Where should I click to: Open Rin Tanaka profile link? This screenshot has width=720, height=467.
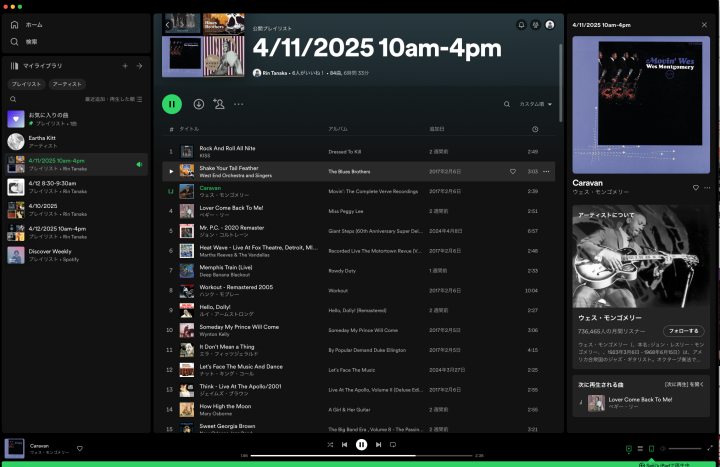275,73
